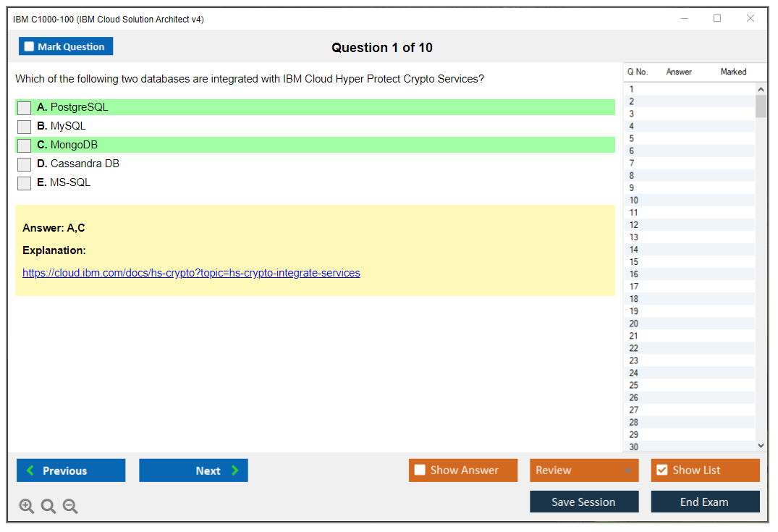Check option E MS-SQL
The width and height of the screenshot is (778, 532).
coord(25,183)
